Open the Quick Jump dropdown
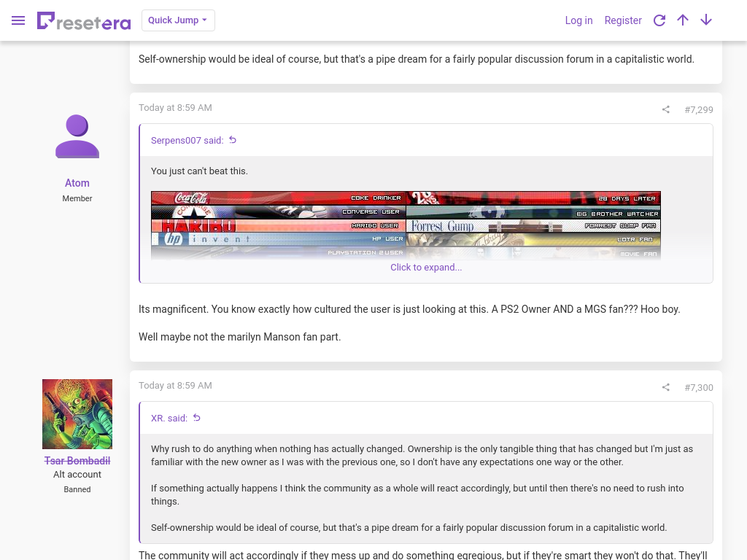 178,20
